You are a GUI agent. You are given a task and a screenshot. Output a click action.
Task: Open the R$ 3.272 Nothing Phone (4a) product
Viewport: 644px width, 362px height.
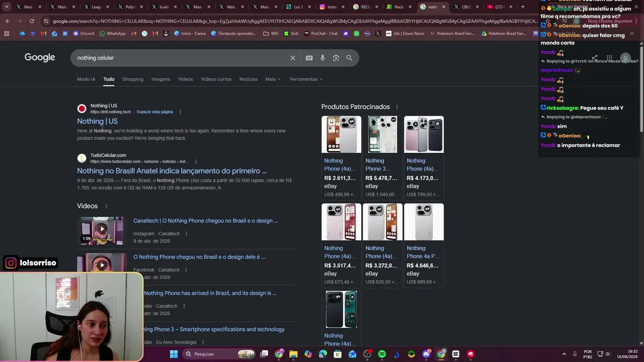pos(382,245)
